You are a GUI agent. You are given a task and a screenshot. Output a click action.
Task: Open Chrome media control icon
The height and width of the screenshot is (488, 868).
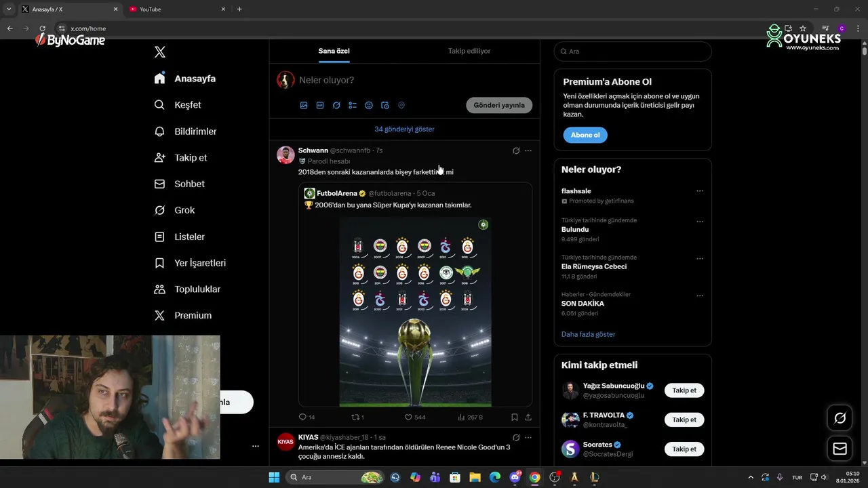pyautogui.click(x=826, y=28)
